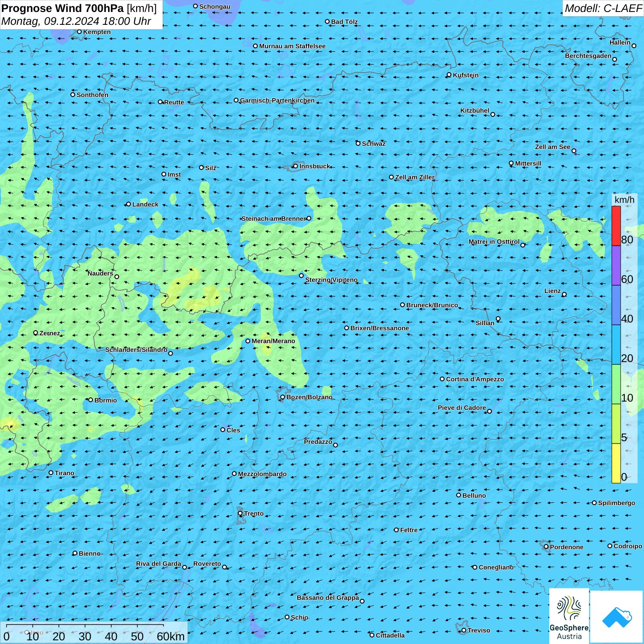Click the Landeck location marker
This screenshot has width=644, height=644.
pyautogui.click(x=128, y=204)
